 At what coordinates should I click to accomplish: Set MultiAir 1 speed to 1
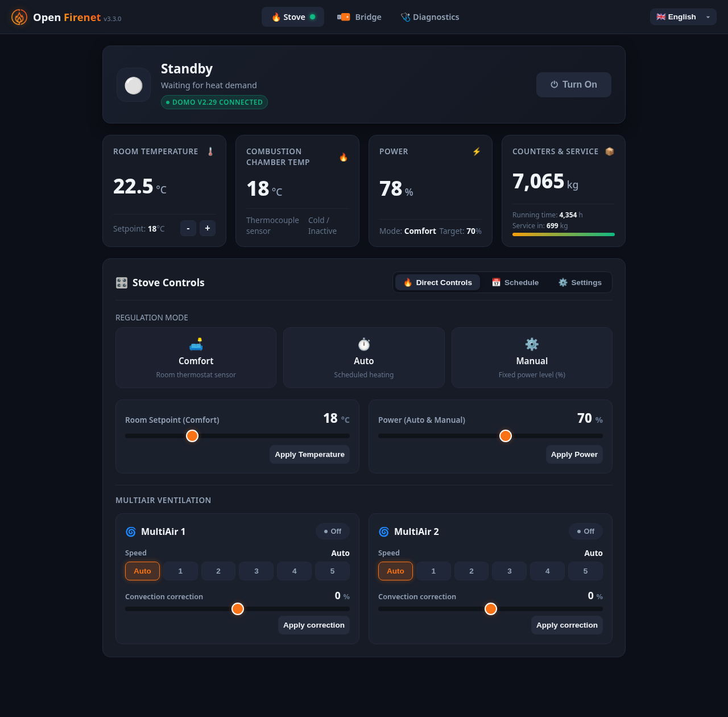click(x=180, y=571)
